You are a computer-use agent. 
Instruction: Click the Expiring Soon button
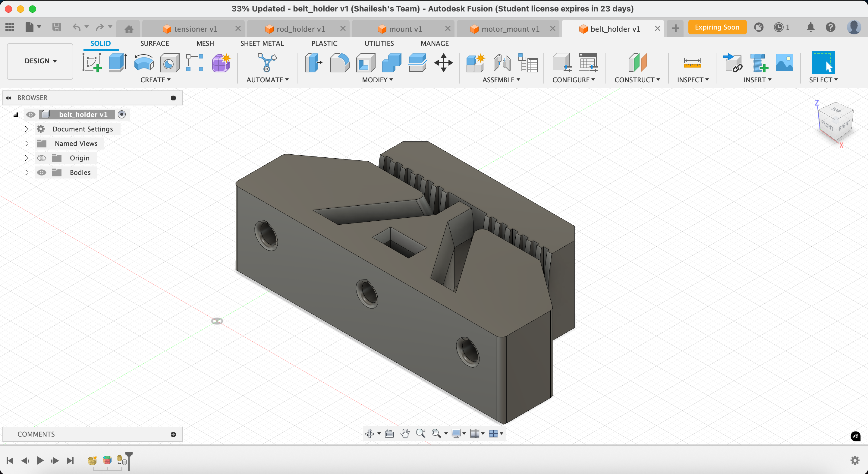coord(717,27)
